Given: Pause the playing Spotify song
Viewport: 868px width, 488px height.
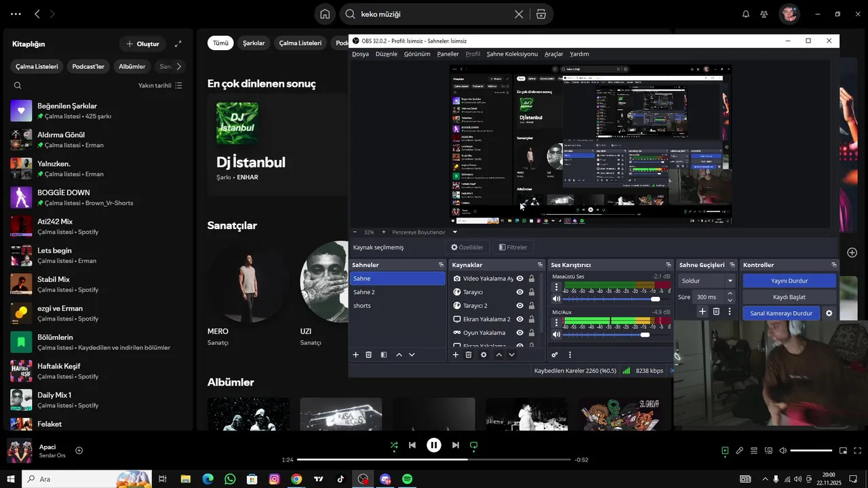Looking at the screenshot, I should 434,445.
